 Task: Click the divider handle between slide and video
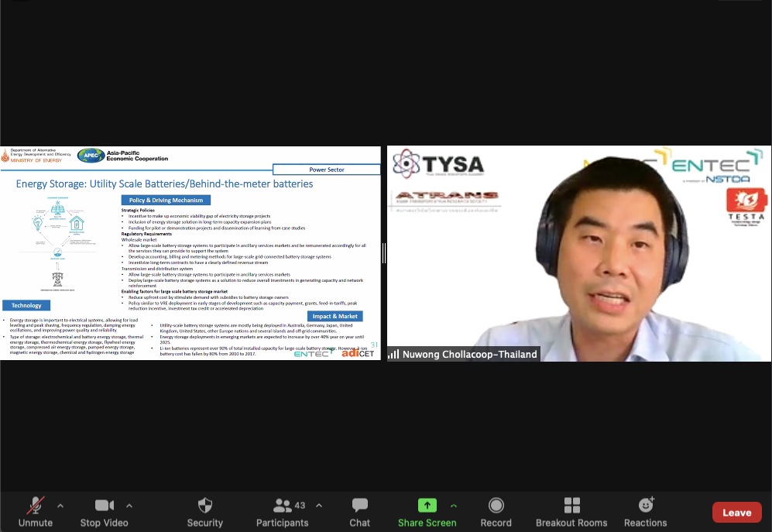384,253
